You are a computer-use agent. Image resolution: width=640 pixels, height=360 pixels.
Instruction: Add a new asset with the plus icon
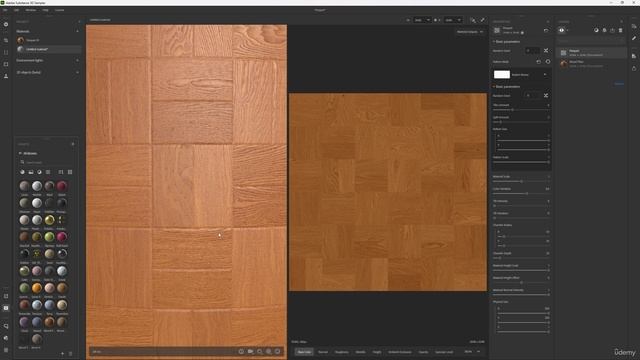pyautogui.click(x=62, y=354)
